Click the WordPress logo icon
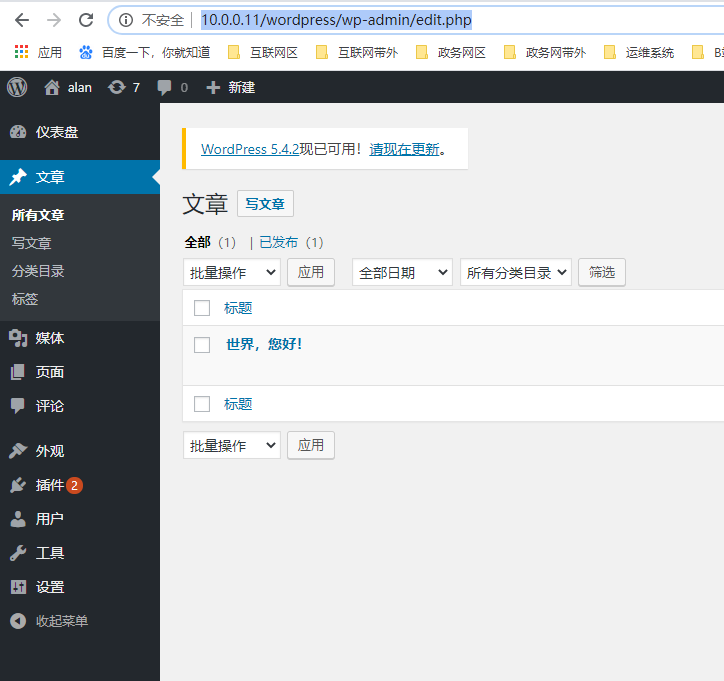 (x=17, y=87)
